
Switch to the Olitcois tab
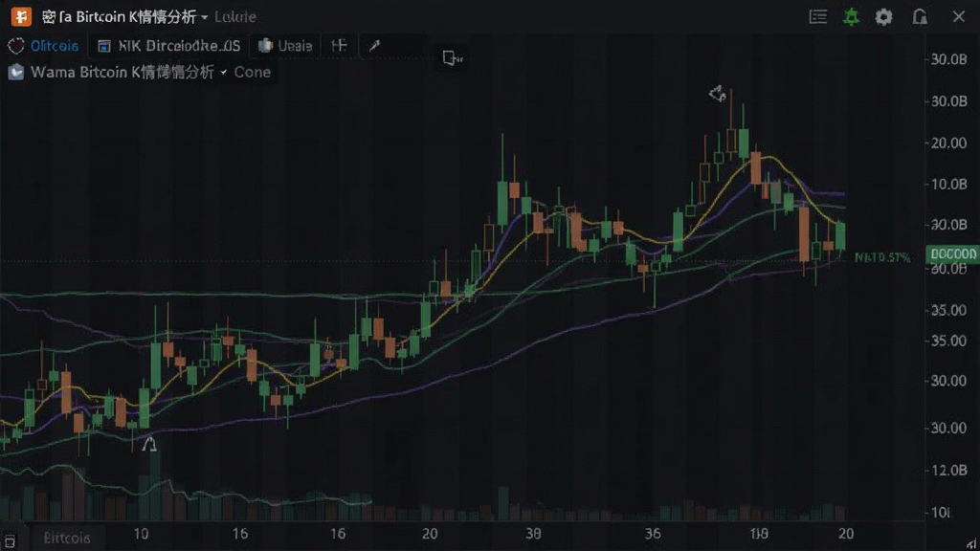(55, 46)
